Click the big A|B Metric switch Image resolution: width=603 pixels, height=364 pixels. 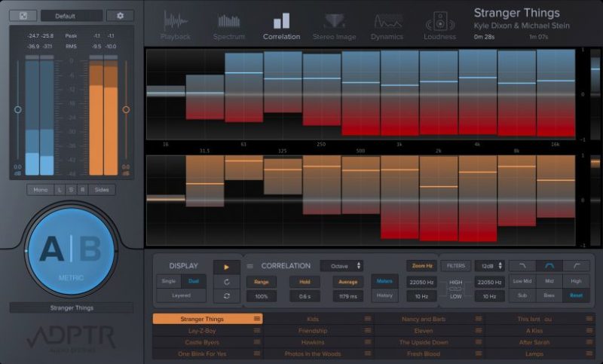[71, 252]
